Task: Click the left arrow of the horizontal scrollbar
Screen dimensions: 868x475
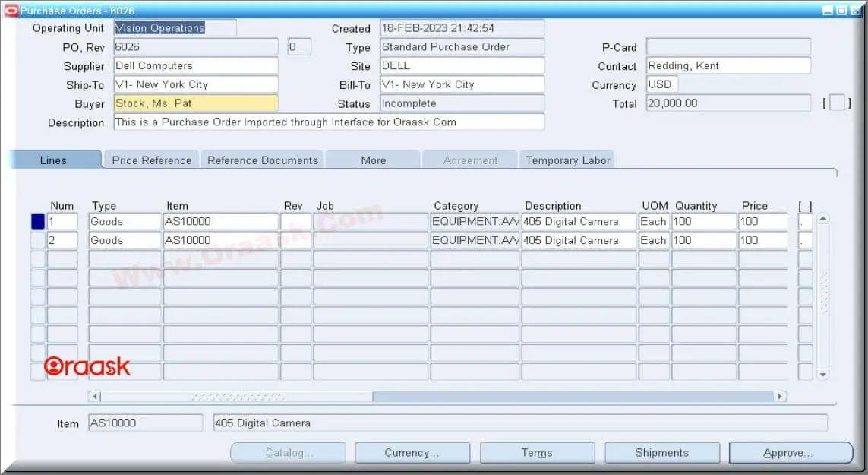Action: (x=93, y=396)
